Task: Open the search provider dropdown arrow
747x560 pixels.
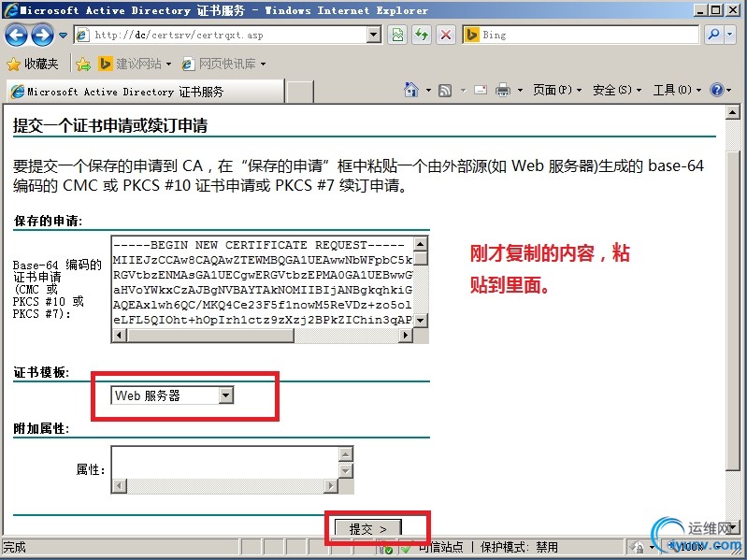Action: pyautogui.click(x=730, y=35)
